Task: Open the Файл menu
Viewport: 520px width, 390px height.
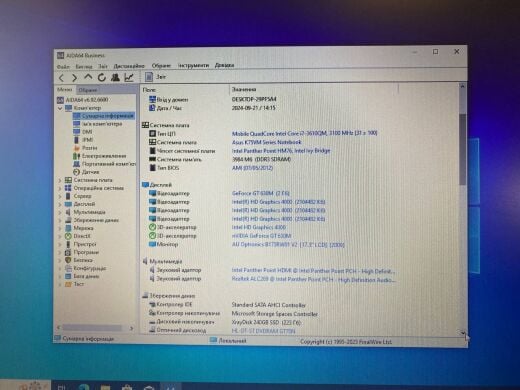Action: click(x=63, y=66)
